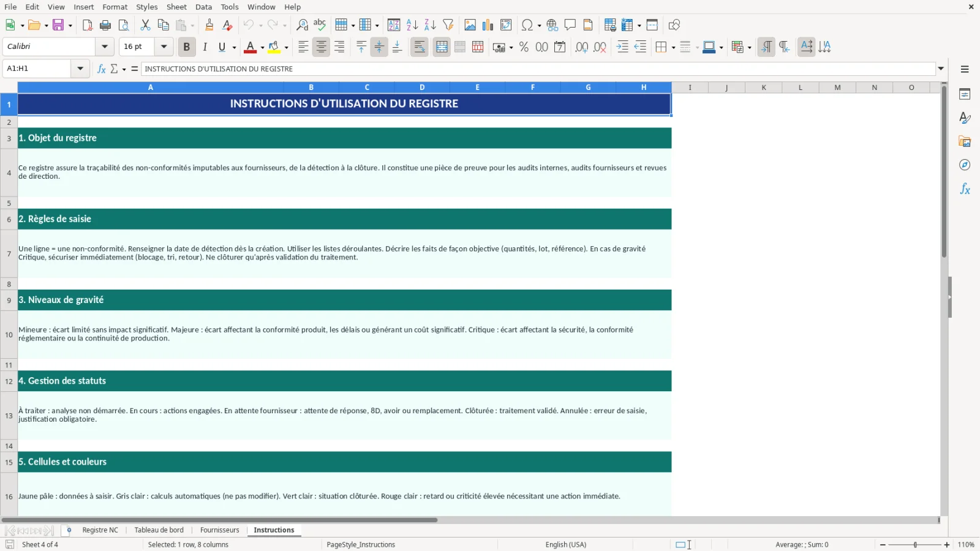Open Sidebar Navigator compass icon
The height and width of the screenshot is (551, 980).
click(965, 165)
